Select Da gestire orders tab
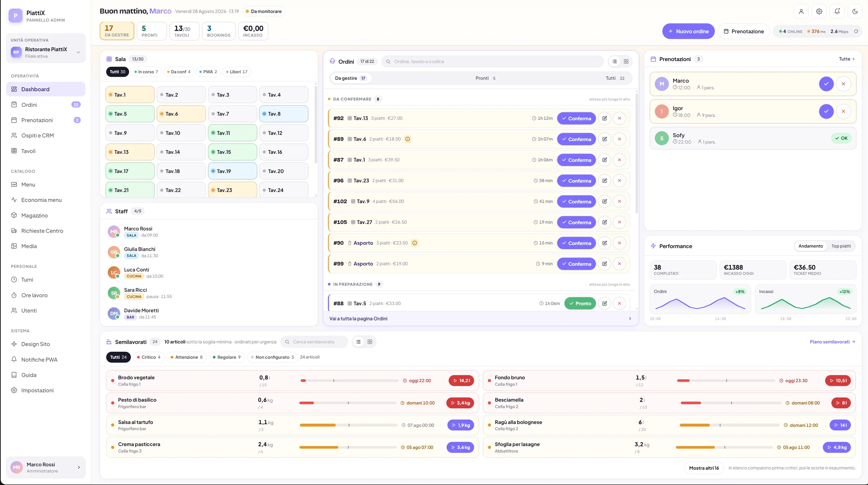Viewport: 868px width, 485px height. [x=350, y=78]
